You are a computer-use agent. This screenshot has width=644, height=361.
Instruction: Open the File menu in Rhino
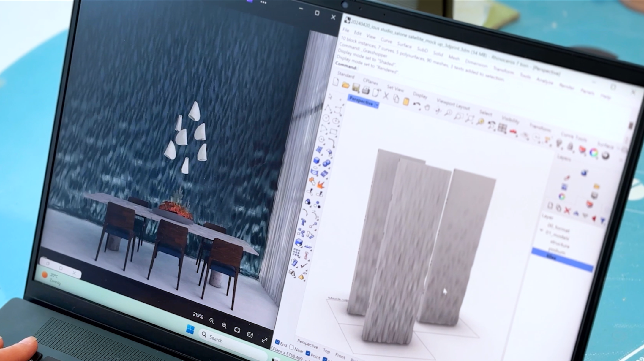click(x=346, y=30)
